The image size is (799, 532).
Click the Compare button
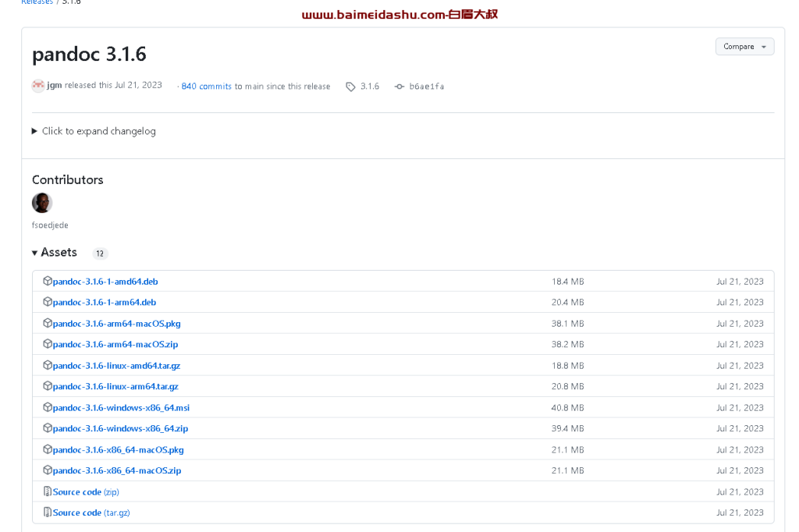coord(740,46)
